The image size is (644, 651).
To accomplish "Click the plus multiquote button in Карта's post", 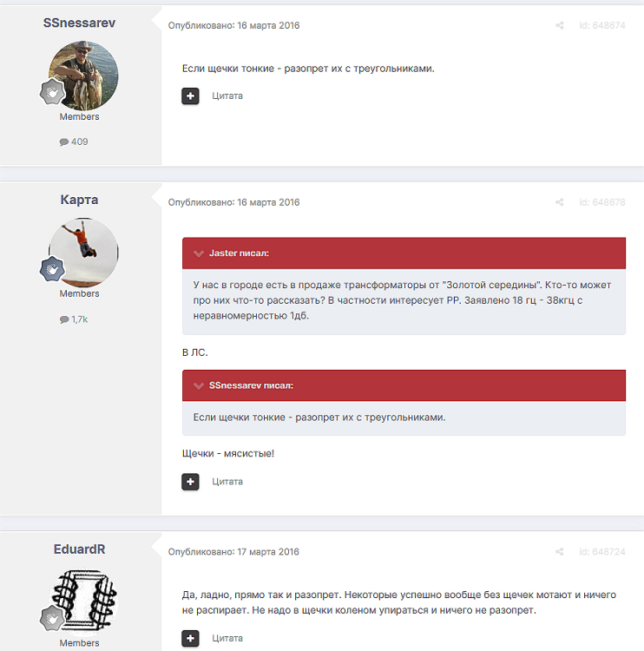I will tap(190, 482).
